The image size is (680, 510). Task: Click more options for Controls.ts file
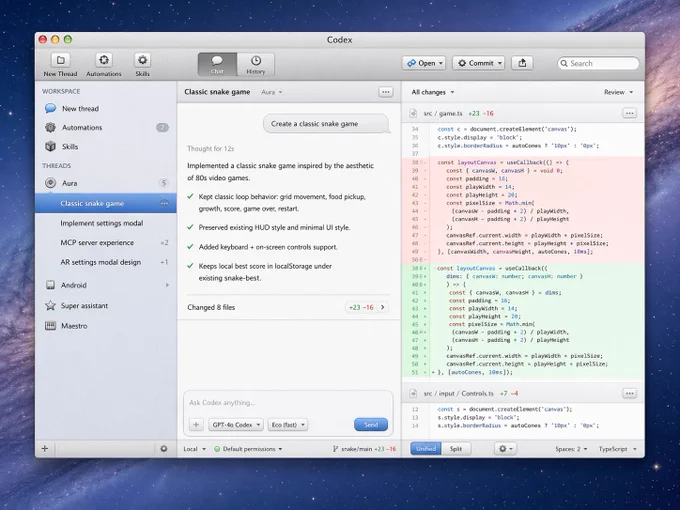(629, 393)
